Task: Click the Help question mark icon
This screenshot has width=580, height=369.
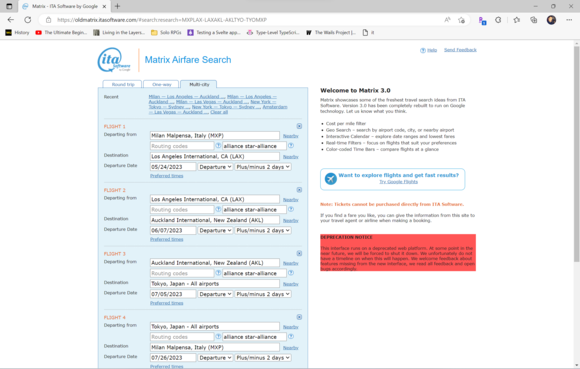Action: 422,50
